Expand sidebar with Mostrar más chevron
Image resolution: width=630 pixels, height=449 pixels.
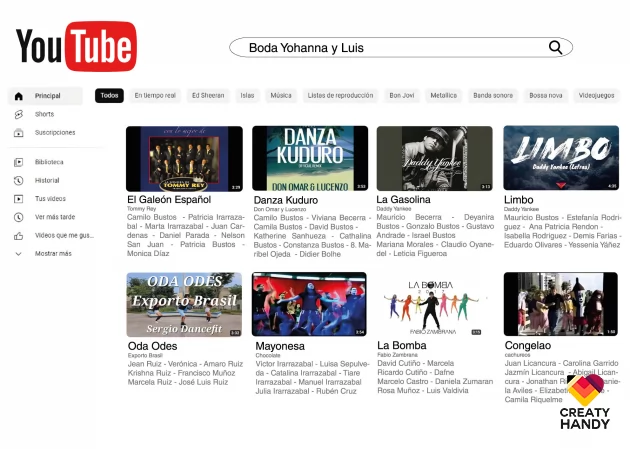coord(18,254)
